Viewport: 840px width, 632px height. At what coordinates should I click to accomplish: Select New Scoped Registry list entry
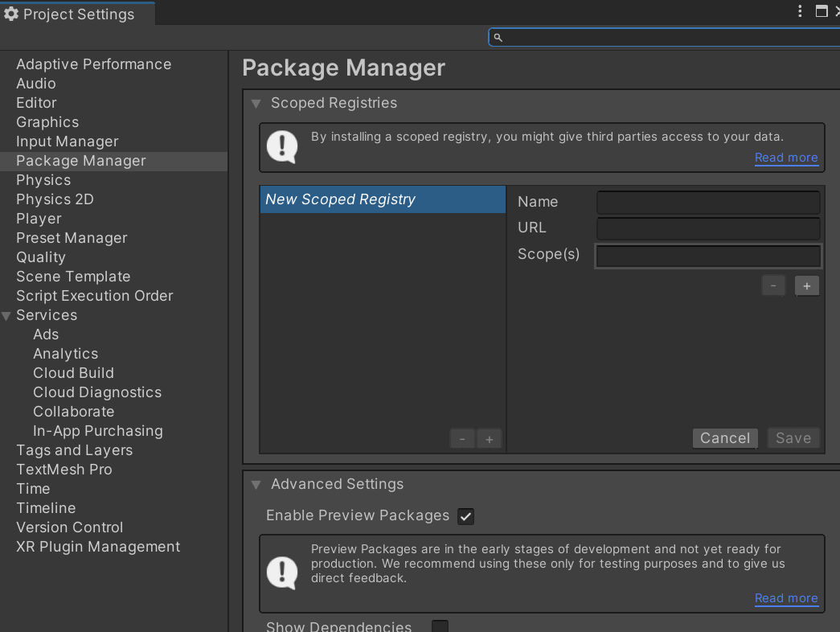[383, 199]
